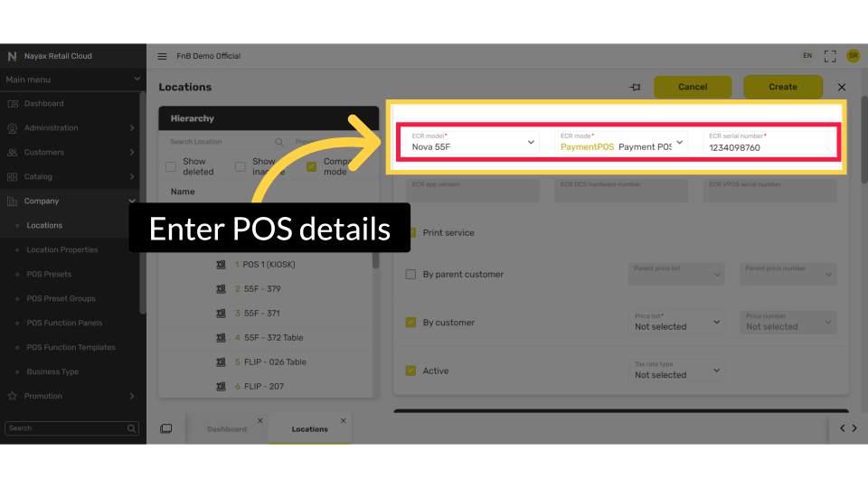Click the Company building icon
The height and width of the screenshot is (488, 868).
point(12,201)
